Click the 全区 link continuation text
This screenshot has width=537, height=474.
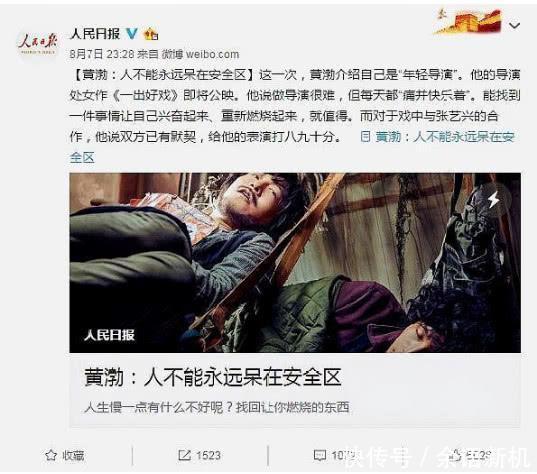tap(82, 158)
